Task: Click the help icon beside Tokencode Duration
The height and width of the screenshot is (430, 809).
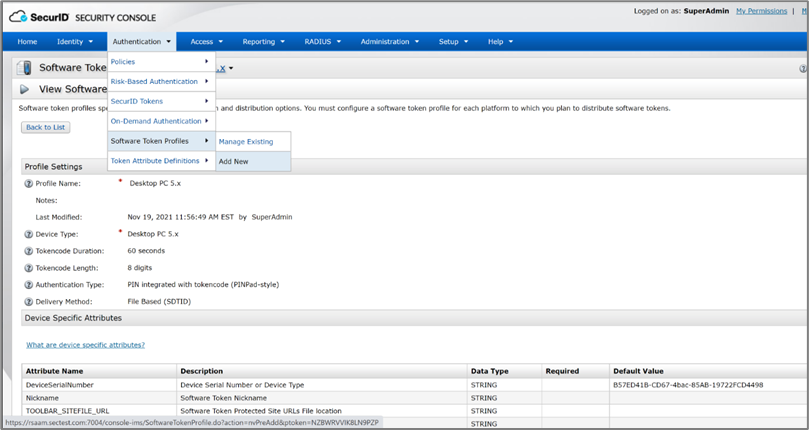Action: (x=28, y=251)
